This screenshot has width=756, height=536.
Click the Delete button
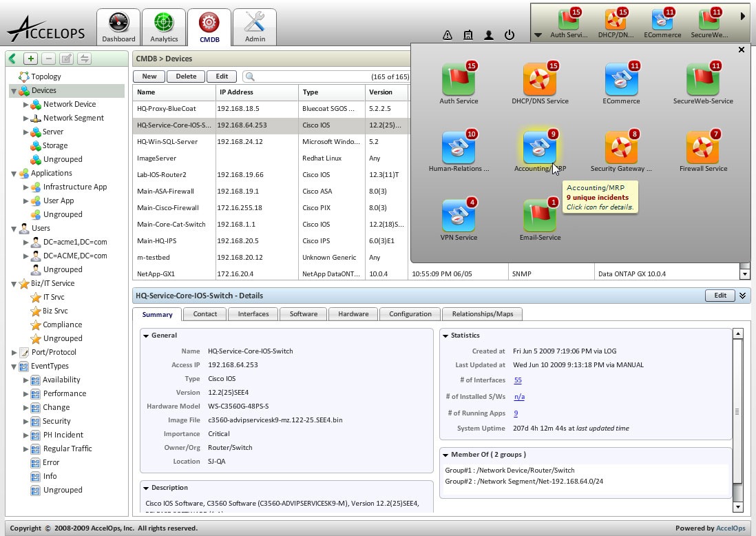186,76
